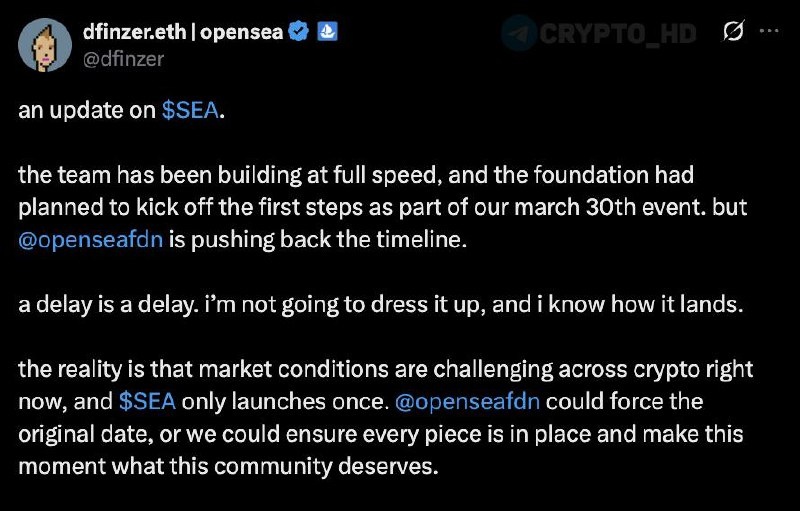Click the Telegram paper-plane watermark icon
This screenshot has height=511, width=800.
coord(519,33)
